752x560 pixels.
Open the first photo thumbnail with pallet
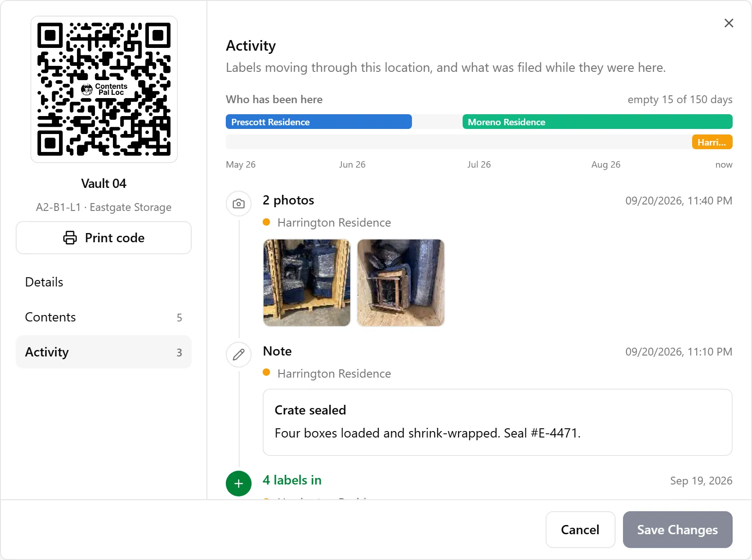(x=307, y=283)
